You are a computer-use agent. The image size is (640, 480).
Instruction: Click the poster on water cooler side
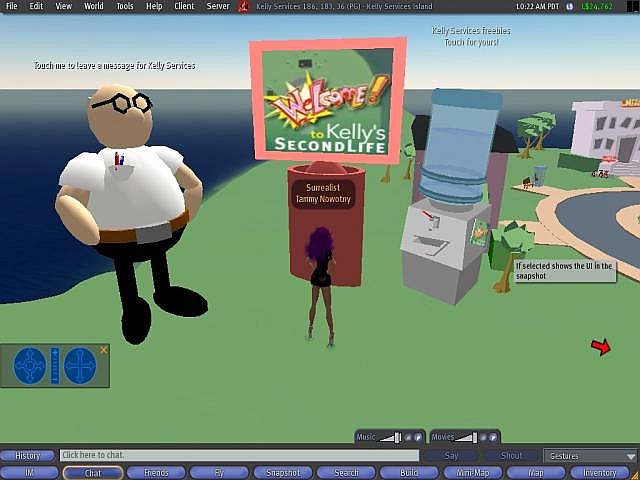(x=479, y=233)
